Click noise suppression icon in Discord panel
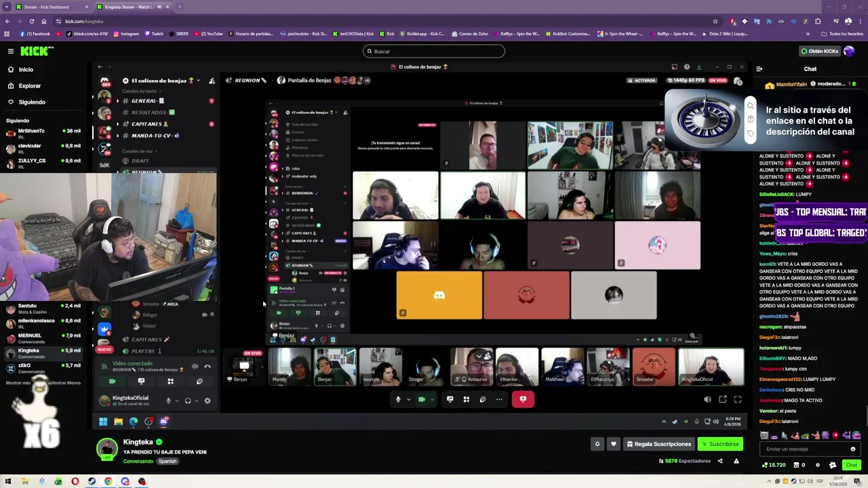This screenshot has height=488, width=868. click(x=195, y=367)
